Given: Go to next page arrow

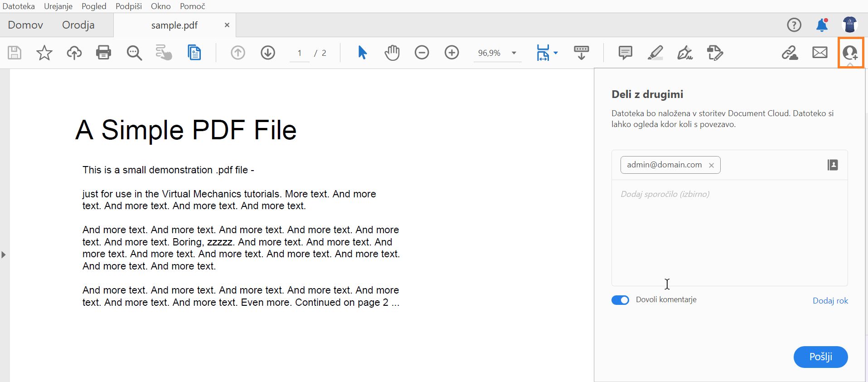Looking at the screenshot, I should [268, 53].
